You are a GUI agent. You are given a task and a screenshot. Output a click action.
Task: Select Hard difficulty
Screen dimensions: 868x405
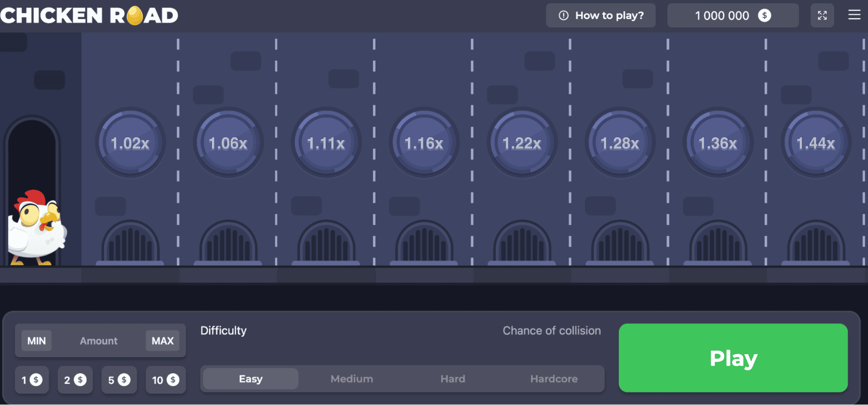coord(453,379)
